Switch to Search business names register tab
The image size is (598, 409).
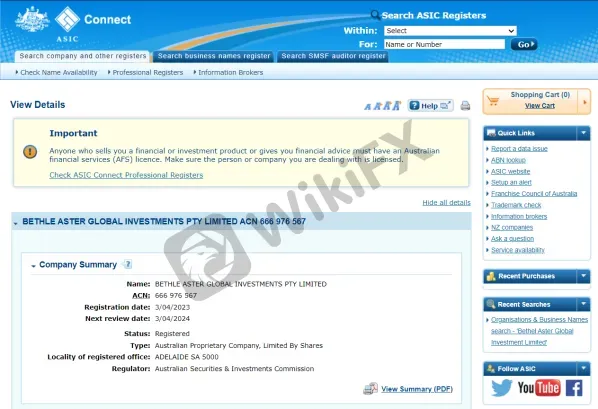click(214, 56)
